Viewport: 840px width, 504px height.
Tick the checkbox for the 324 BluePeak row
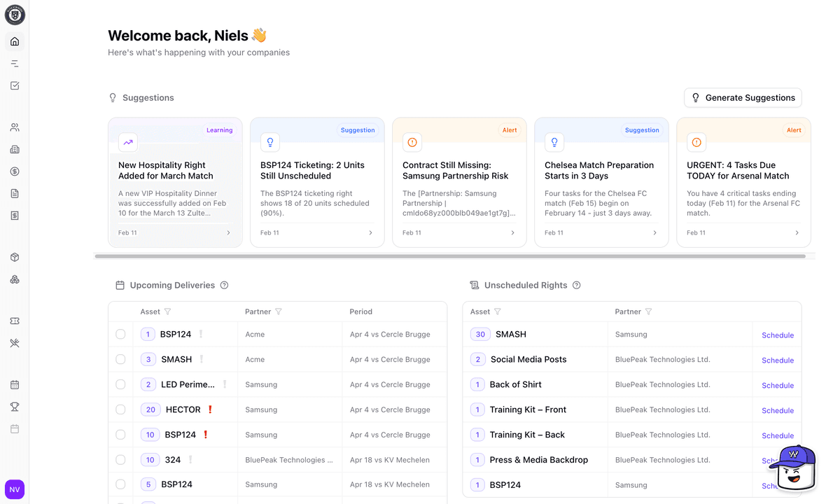120,460
